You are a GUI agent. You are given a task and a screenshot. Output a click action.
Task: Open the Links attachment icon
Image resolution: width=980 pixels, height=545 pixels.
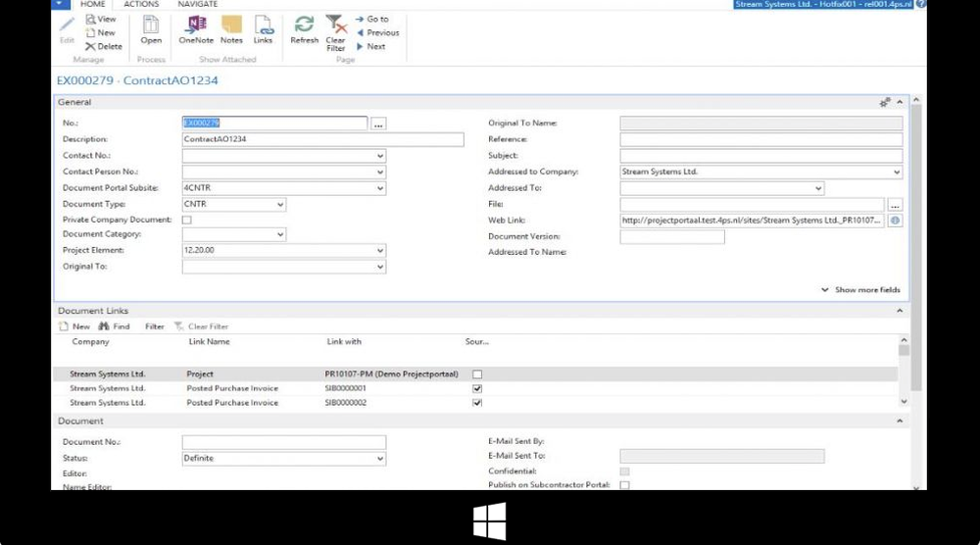(x=263, y=30)
